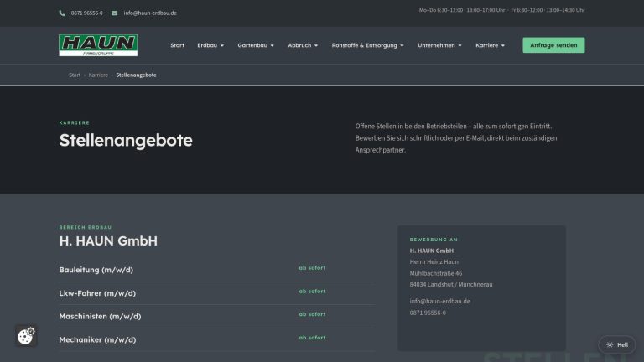Click the H. HAUN GmbH section heading
The width and height of the screenshot is (644, 362).
point(108,241)
